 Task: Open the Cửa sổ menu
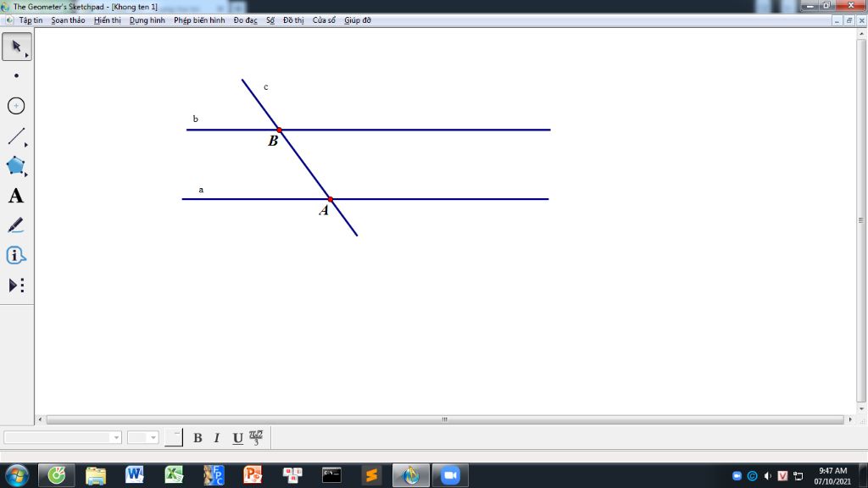click(x=324, y=20)
